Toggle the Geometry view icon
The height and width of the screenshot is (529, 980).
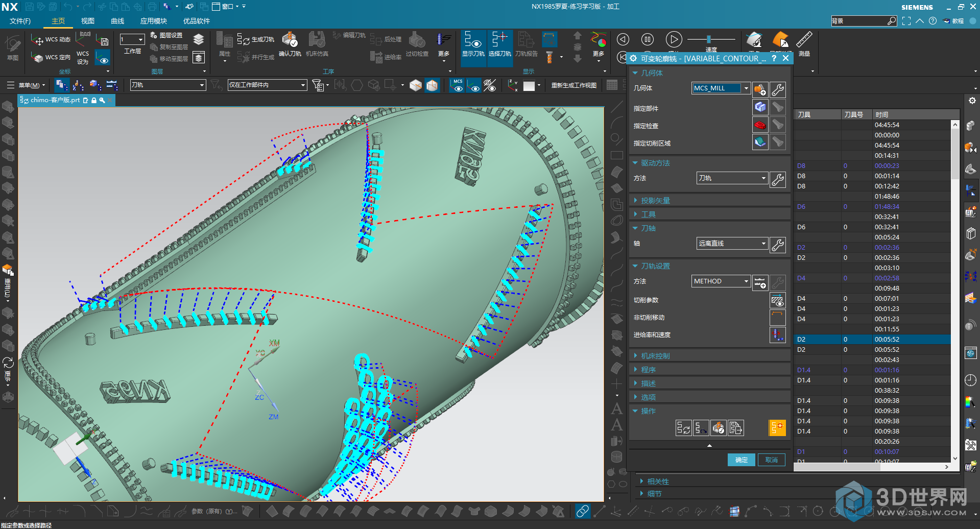(x=95, y=85)
